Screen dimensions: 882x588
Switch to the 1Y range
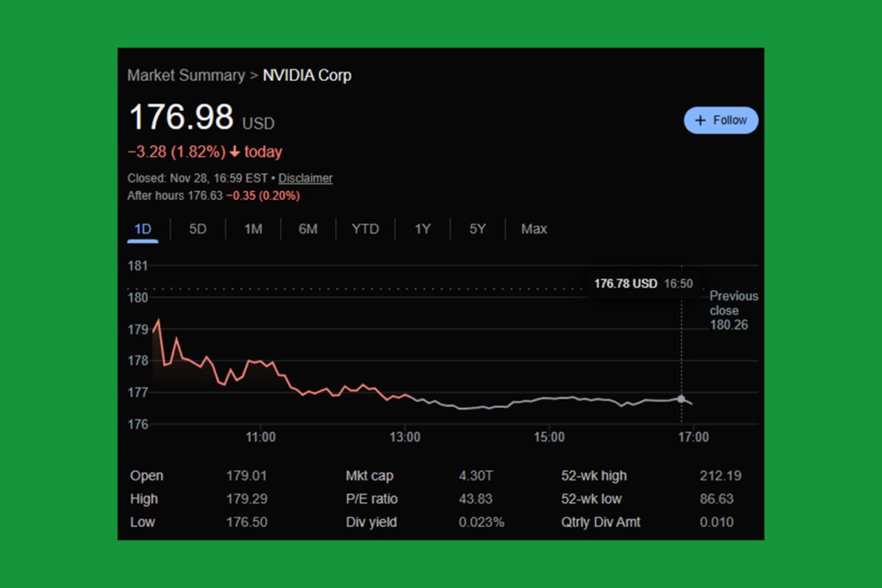[422, 229]
